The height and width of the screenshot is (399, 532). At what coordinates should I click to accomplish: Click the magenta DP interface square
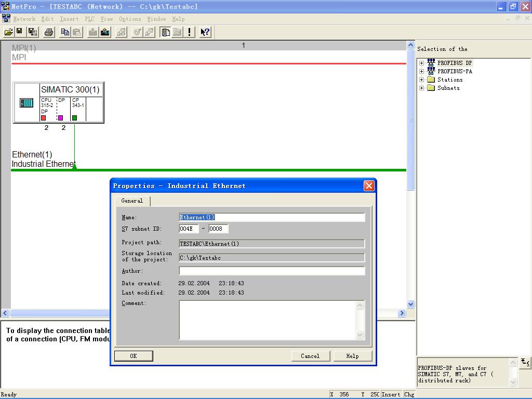[x=60, y=118]
